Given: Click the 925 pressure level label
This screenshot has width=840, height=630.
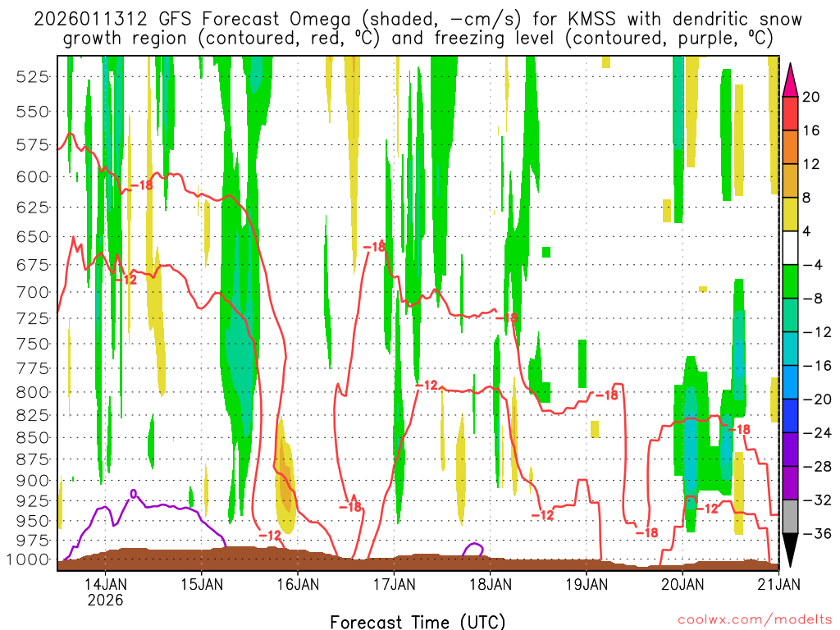Looking at the screenshot, I should [x=32, y=501].
